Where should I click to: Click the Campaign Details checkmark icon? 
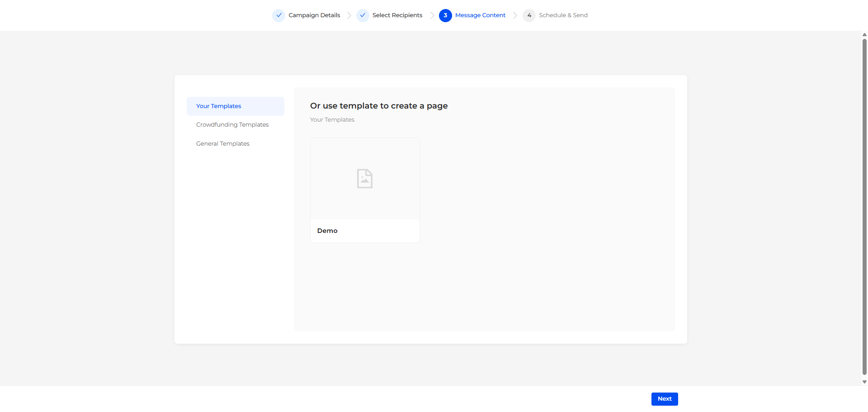tap(279, 15)
